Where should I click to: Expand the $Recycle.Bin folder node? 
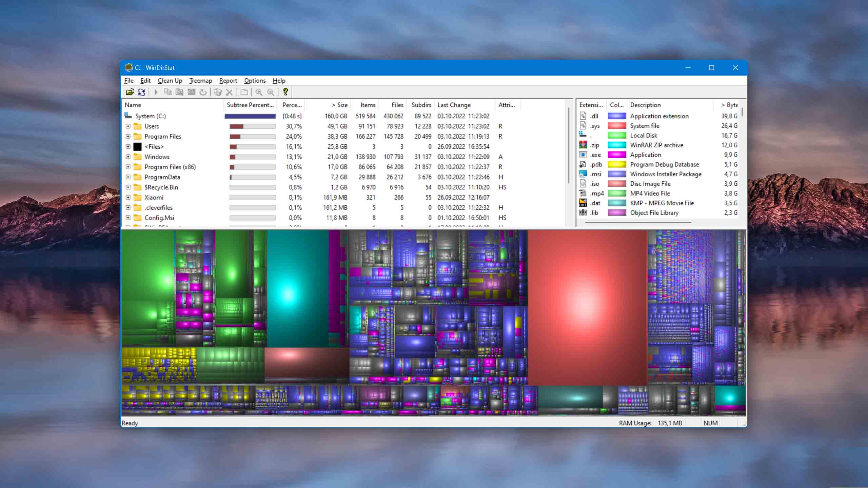128,187
